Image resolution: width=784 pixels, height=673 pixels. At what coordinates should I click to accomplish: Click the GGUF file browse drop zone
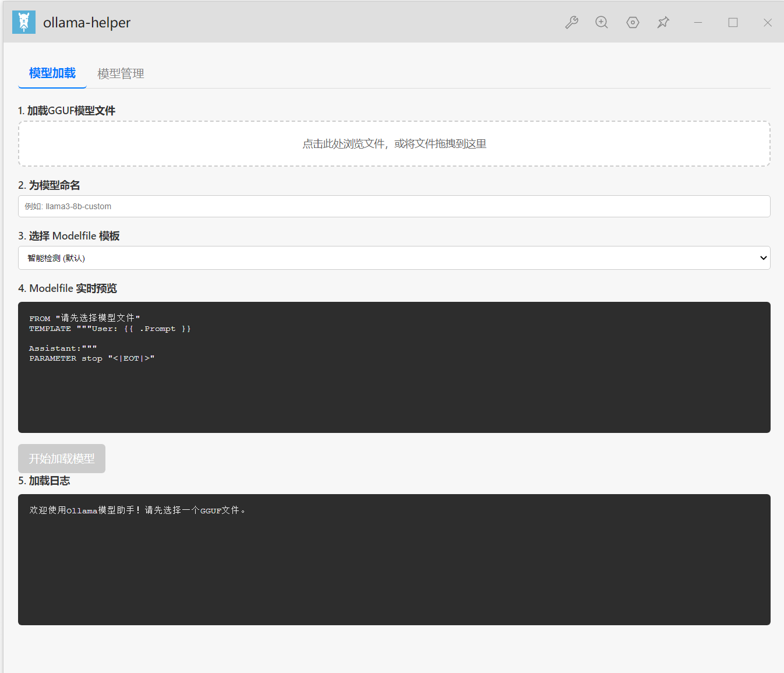pyautogui.click(x=394, y=144)
